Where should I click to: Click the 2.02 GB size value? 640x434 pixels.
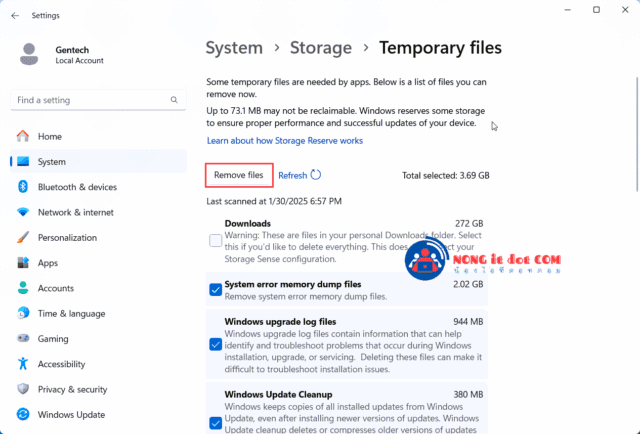[468, 284]
